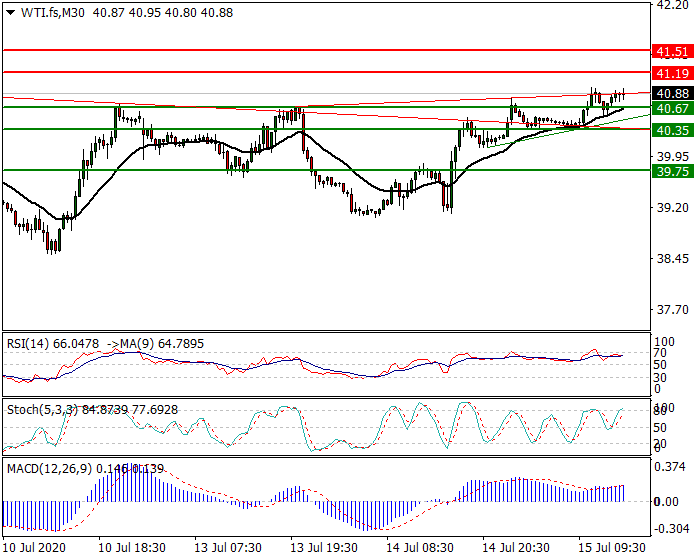Select the RSI 70 level label
Viewport: 700px width, 560px height.
coord(660,353)
